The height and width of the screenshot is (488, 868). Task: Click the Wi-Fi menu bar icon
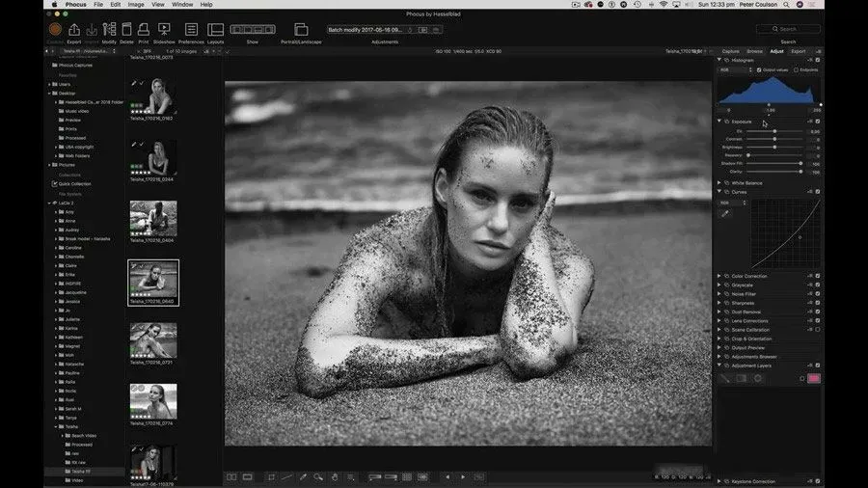click(664, 5)
